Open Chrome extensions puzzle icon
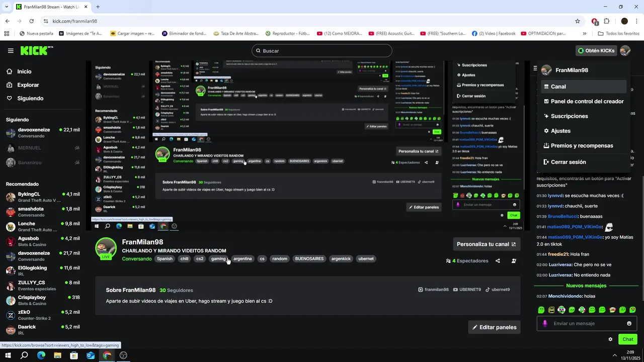The width and height of the screenshot is (644, 362). coord(606,21)
